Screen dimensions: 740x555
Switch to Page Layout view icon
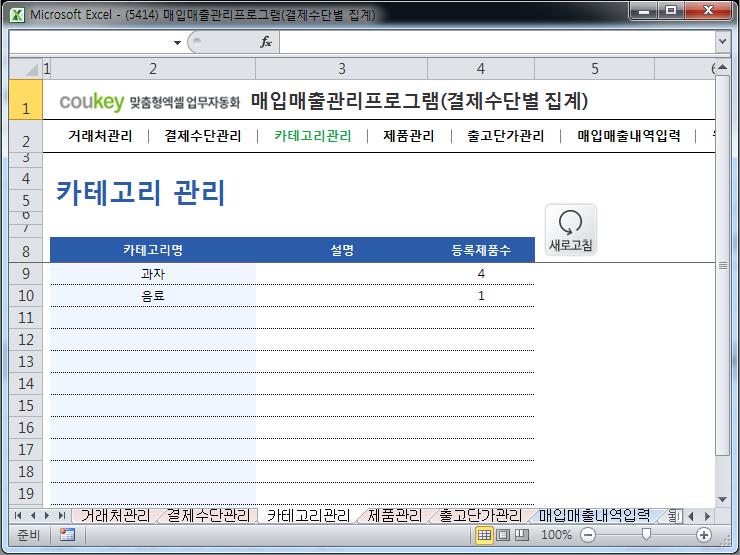pos(503,535)
